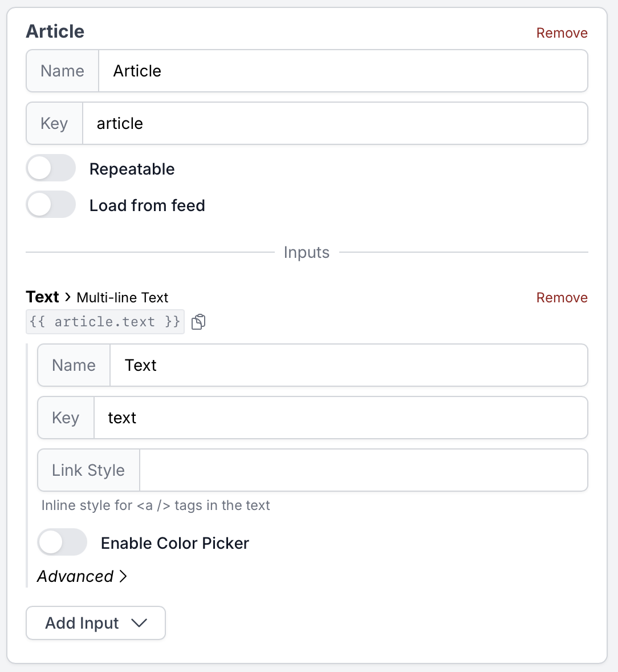Copy the article.text template tag
The width and height of the screenshot is (618, 672).
click(x=198, y=322)
